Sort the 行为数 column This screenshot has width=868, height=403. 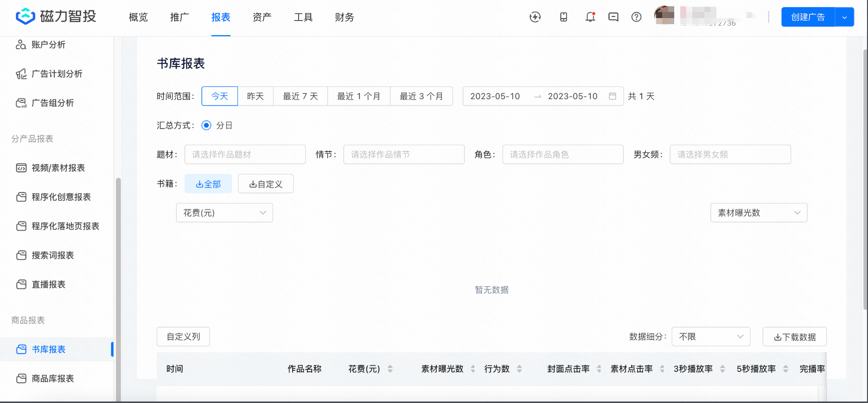[x=520, y=369]
